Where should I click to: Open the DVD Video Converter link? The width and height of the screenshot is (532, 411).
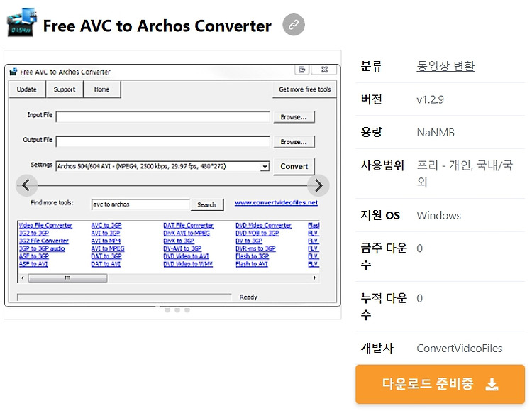pyautogui.click(x=264, y=225)
